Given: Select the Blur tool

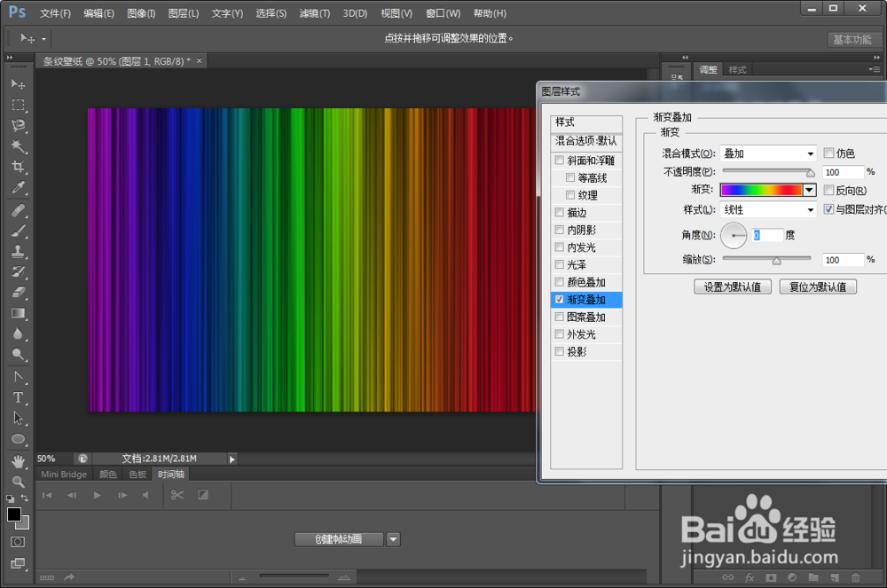Looking at the screenshot, I should tap(18, 333).
